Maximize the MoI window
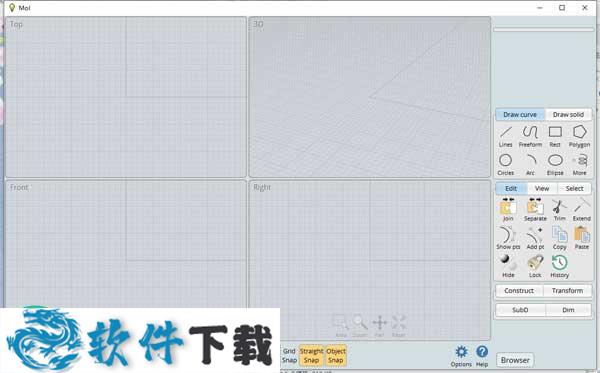The image size is (600, 373). (x=562, y=8)
